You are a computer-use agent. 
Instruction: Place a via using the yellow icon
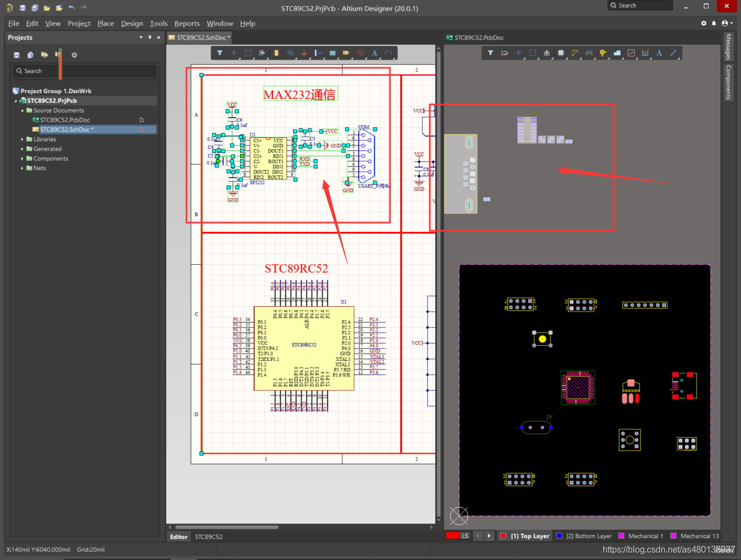(603, 53)
